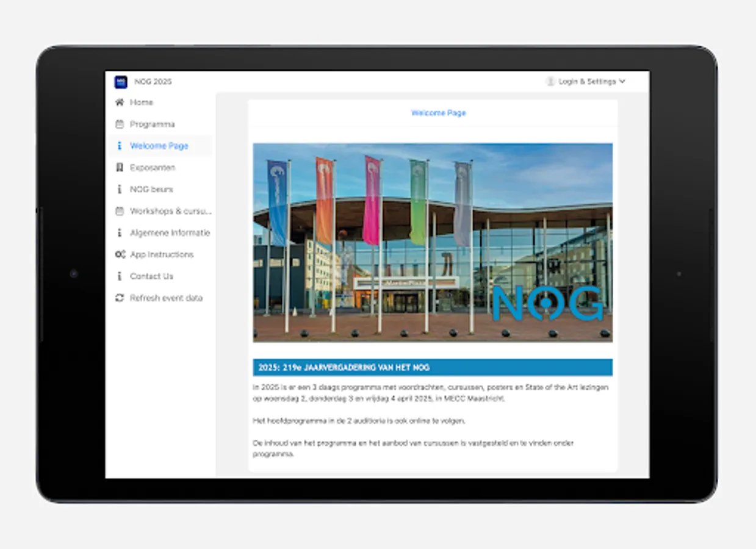Click the NOG 2025 title
The image size is (756, 549).
point(153,82)
